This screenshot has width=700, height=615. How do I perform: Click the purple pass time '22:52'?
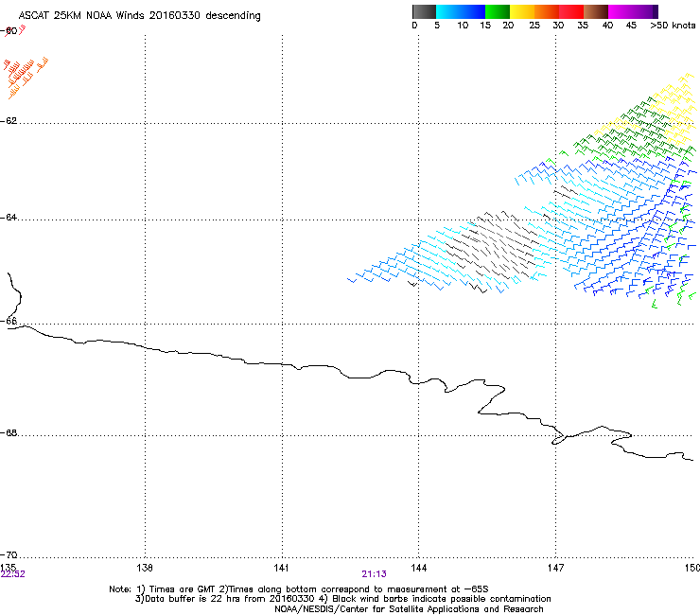point(12,574)
